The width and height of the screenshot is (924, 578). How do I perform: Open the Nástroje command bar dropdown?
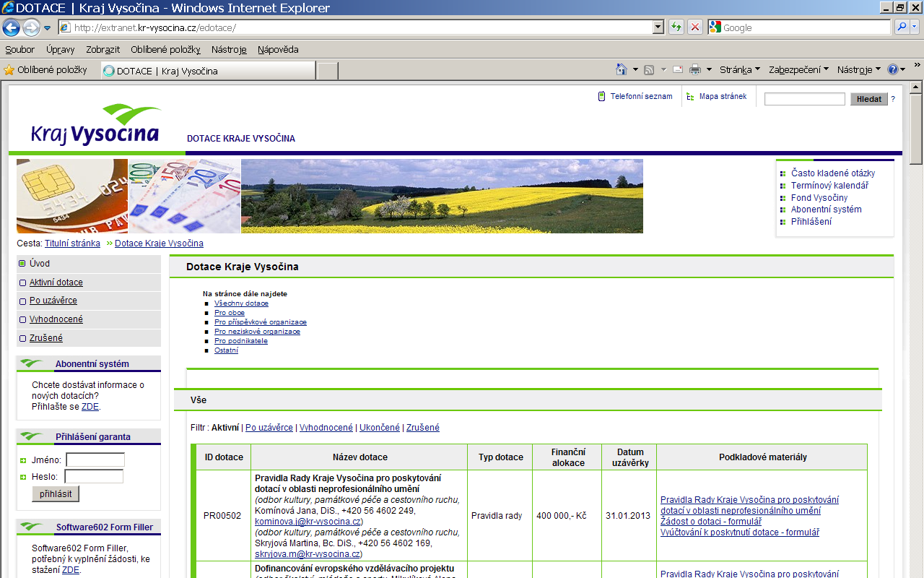pyautogui.click(x=859, y=70)
